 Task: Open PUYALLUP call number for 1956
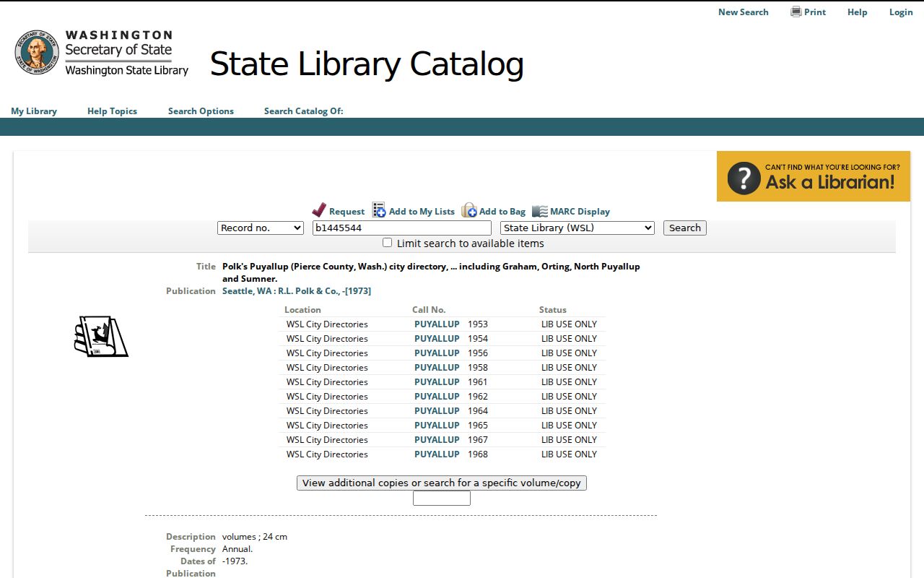click(x=437, y=353)
